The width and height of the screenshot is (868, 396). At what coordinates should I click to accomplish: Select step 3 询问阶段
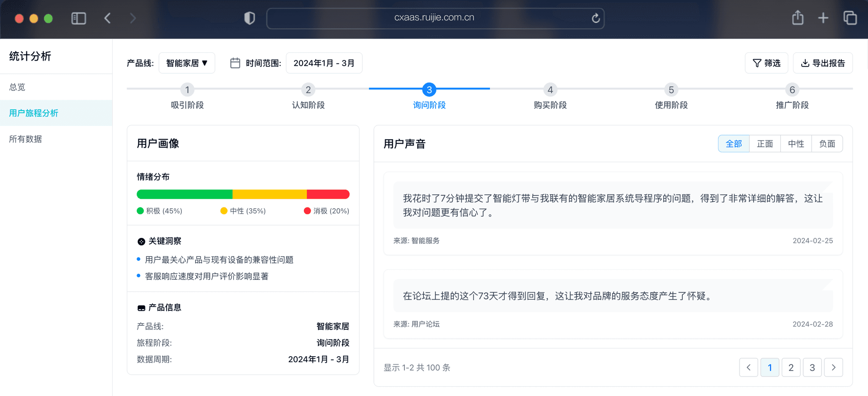point(429,97)
